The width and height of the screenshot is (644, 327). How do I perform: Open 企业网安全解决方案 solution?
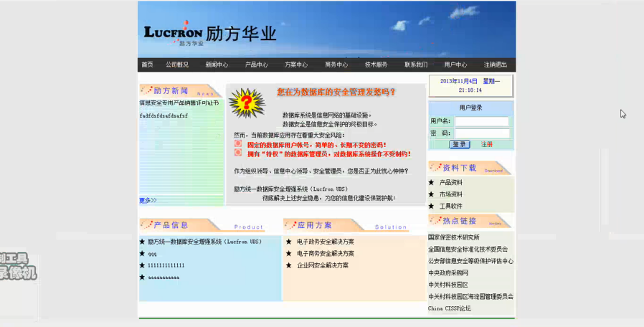click(x=323, y=266)
